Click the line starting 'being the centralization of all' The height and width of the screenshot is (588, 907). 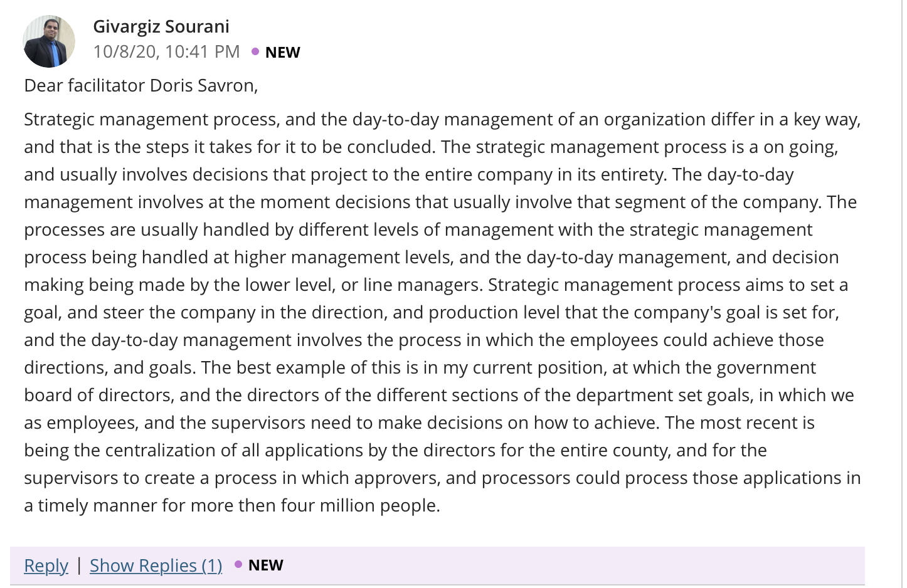[x=395, y=450]
